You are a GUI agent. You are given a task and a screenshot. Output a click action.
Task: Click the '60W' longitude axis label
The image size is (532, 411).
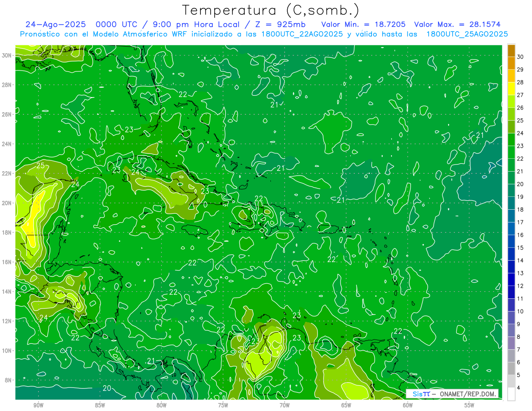(408, 405)
